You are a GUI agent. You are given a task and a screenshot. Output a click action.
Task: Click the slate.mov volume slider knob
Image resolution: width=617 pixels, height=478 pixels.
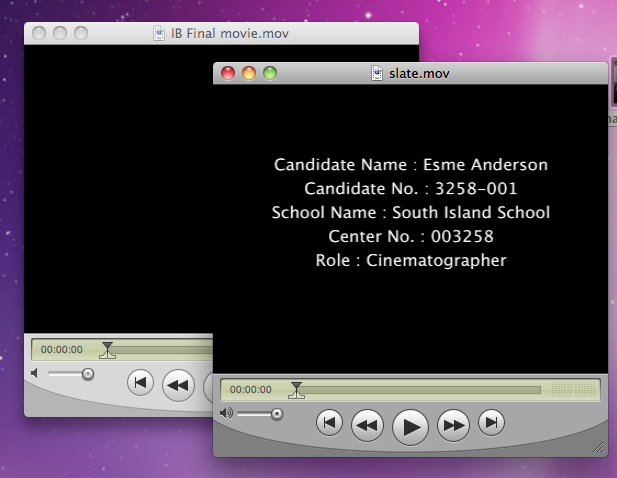coord(277,414)
